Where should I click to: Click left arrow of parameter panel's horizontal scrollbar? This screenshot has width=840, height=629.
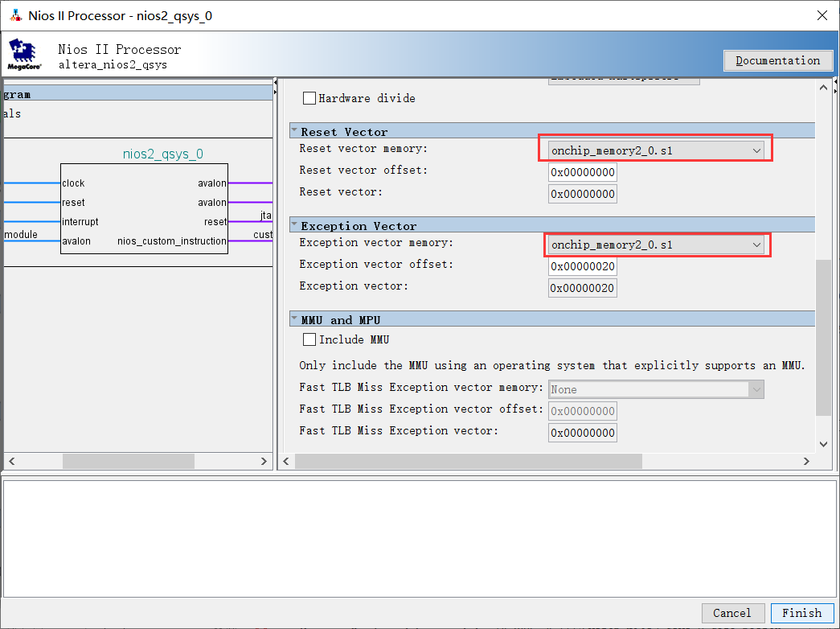click(285, 462)
